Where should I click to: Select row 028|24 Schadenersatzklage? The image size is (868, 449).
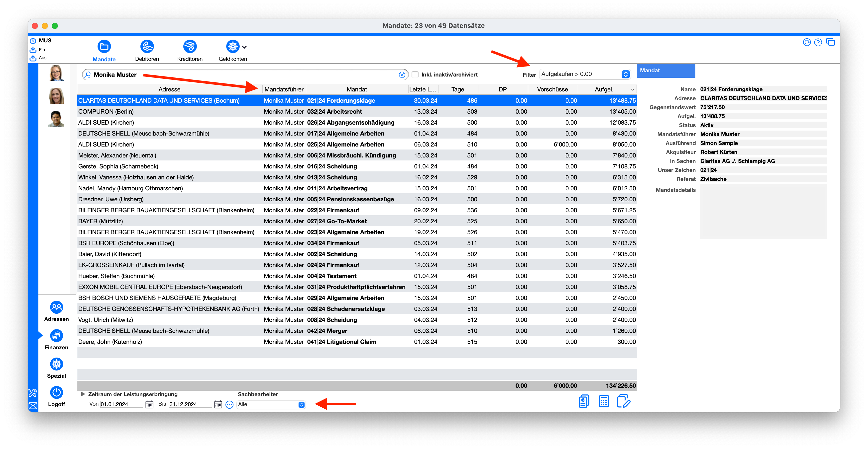tap(357, 309)
